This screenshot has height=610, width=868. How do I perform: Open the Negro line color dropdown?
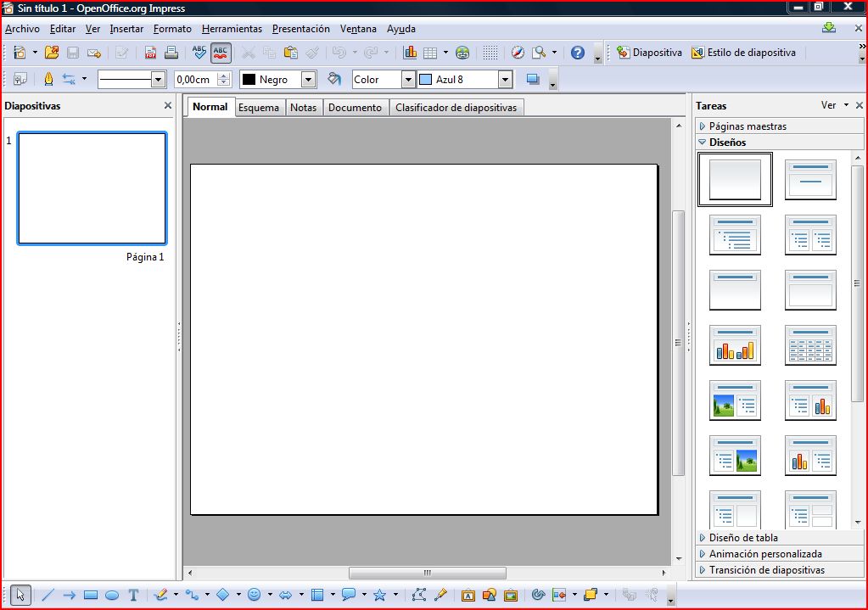308,80
